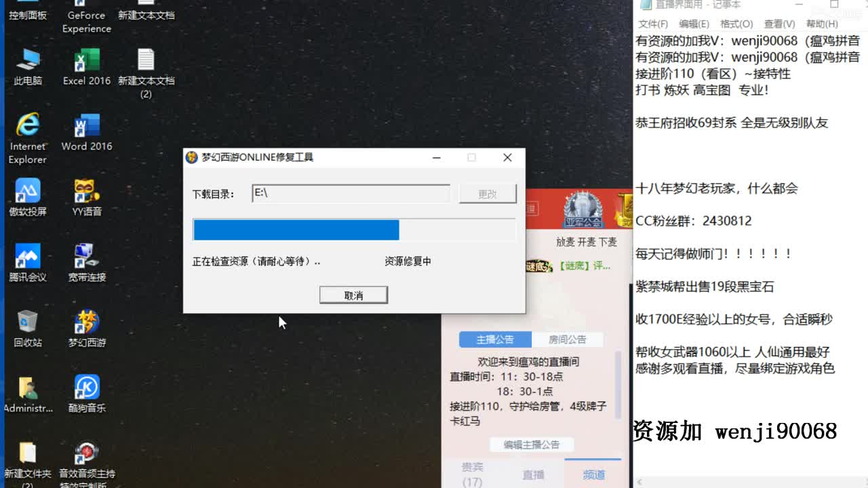This screenshot has width=868, height=488.
Task: Click 欢迎来到瘟鸡的直播间 announcement text
Action: point(528,361)
